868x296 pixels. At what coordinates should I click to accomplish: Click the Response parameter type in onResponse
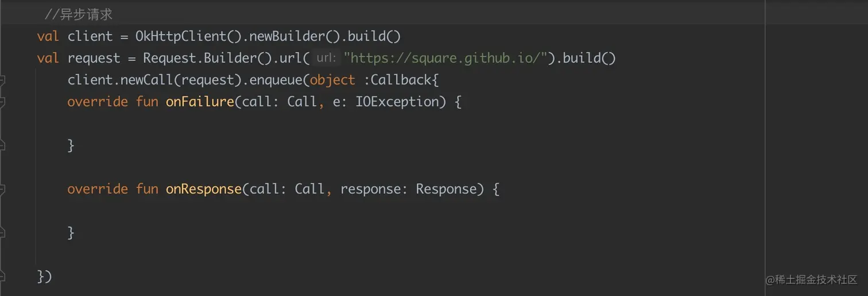(446, 189)
